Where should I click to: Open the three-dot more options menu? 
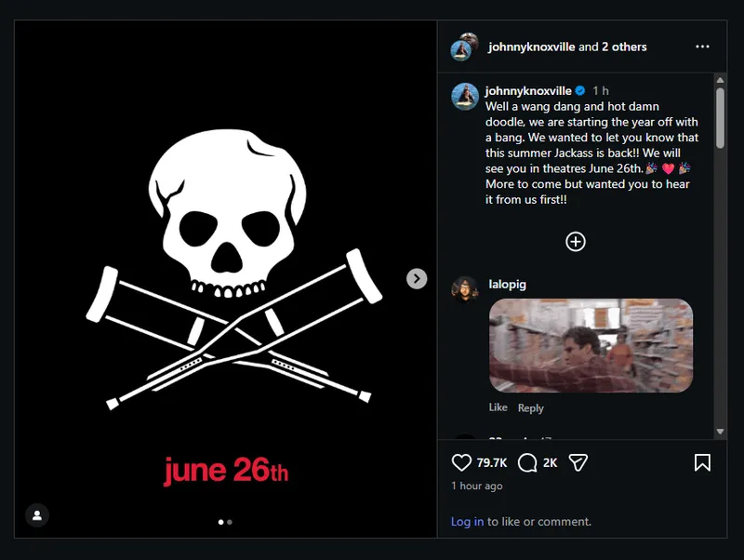click(x=702, y=47)
